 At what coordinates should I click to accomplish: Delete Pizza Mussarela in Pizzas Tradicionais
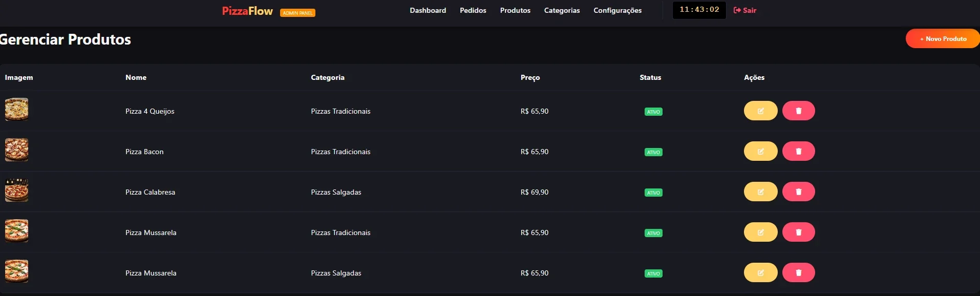pos(798,232)
